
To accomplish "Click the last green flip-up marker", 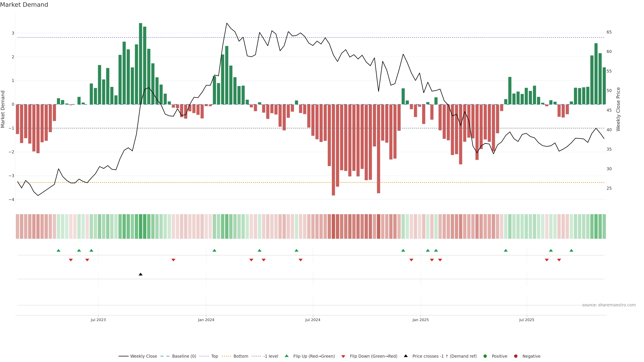I will click(x=571, y=251).
